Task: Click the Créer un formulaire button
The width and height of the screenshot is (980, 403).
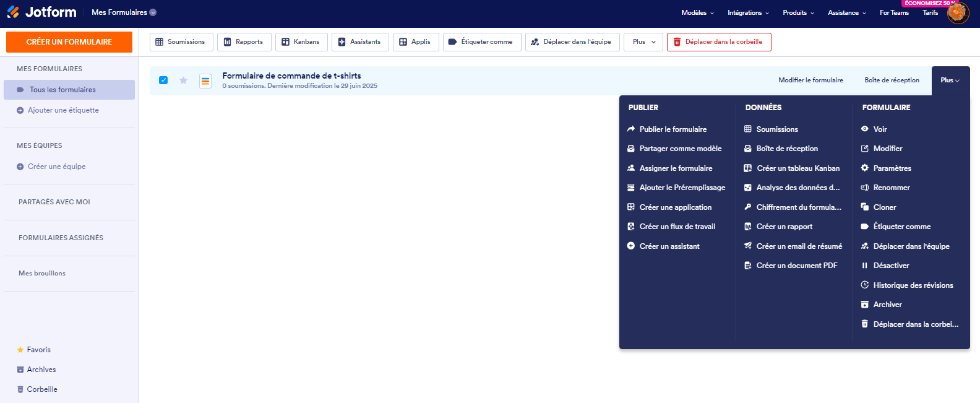Action: click(x=69, y=42)
